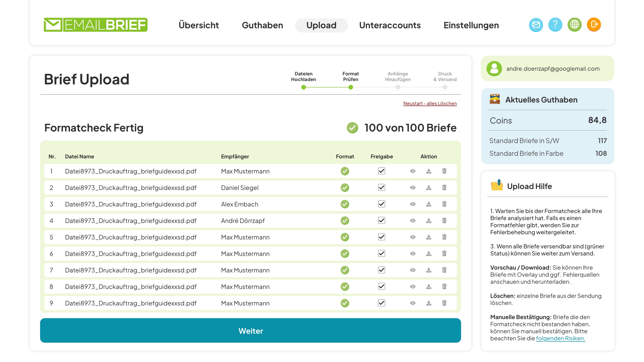Image resolution: width=644 pixels, height=362 pixels.
Task: Preview Daniel Siegel's letter with the eye icon
Action: tap(413, 188)
